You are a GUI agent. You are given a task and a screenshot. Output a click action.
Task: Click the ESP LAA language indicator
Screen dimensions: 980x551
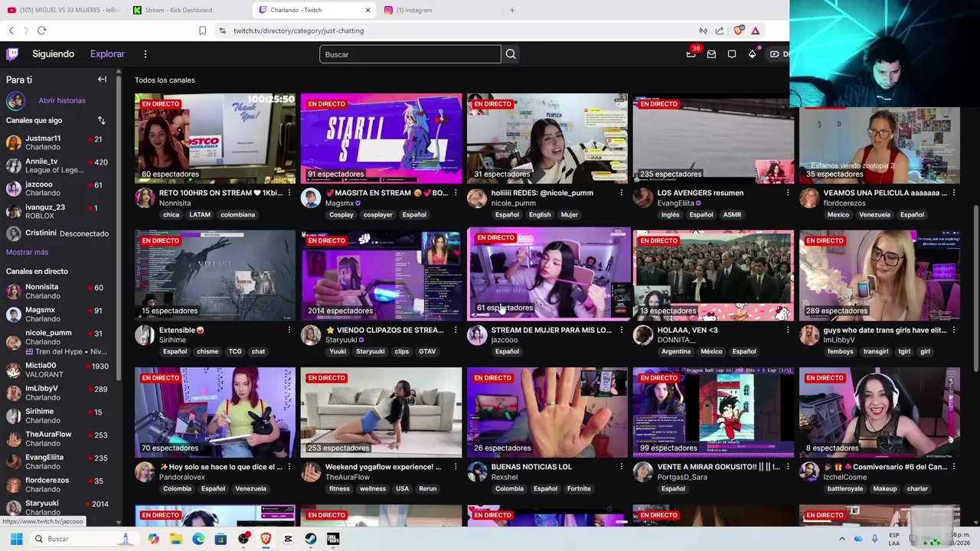click(x=894, y=539)
